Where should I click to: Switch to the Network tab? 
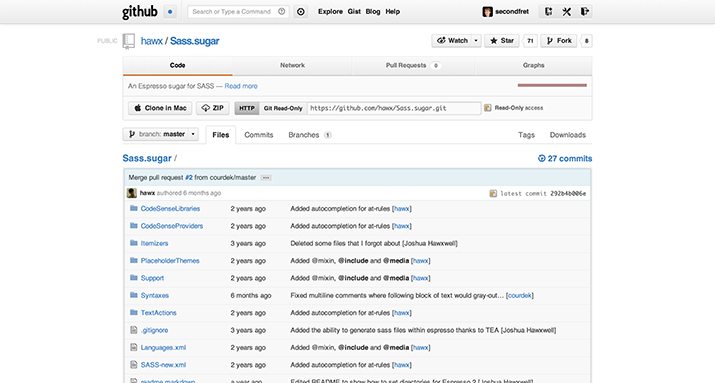tap(292, 66)
